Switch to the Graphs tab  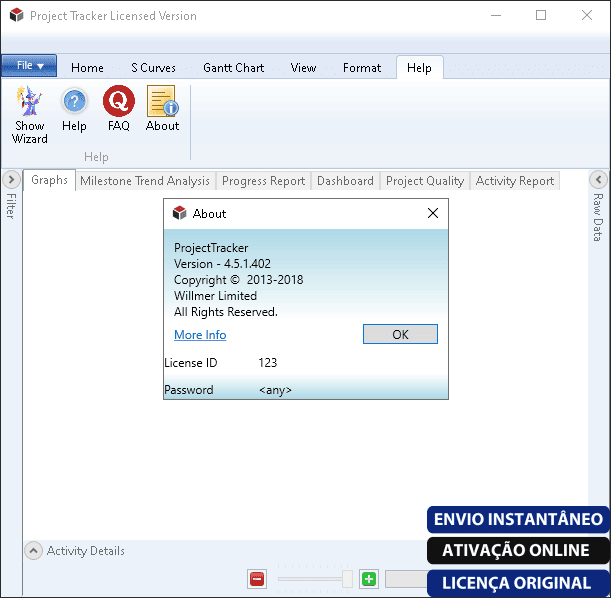pyautogui.click(x=49, y=180)
